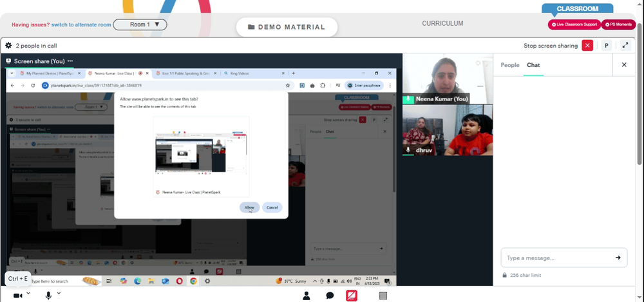The width and height of the screenshot is (644, 302).
Task: Bookmark the page with the star icon
Action: (287, 86)
